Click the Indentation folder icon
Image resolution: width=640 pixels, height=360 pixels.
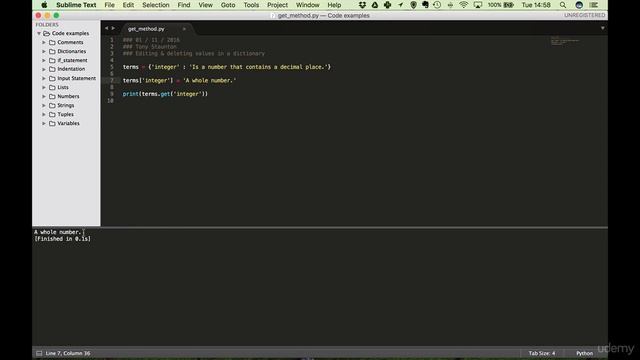[52, 69]
